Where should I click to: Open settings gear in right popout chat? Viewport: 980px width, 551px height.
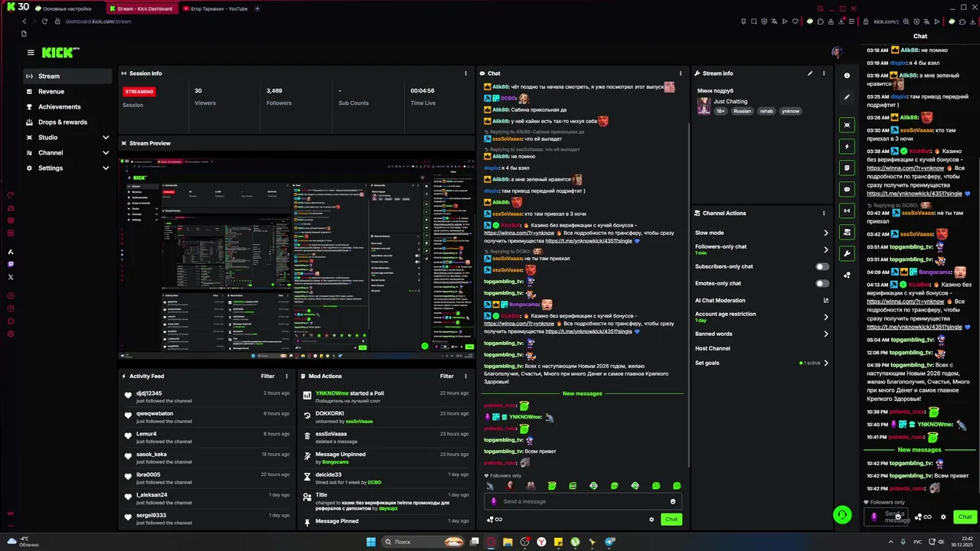(943, 517)
